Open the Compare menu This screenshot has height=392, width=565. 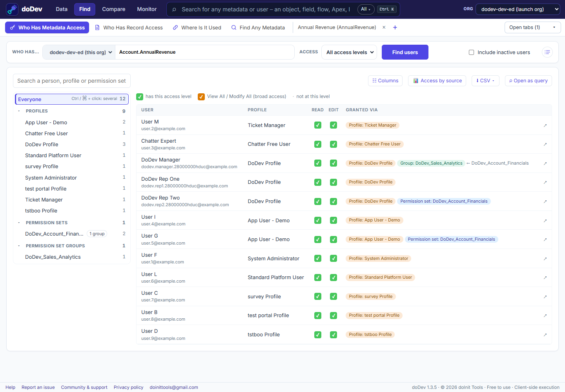coord(114,9)
